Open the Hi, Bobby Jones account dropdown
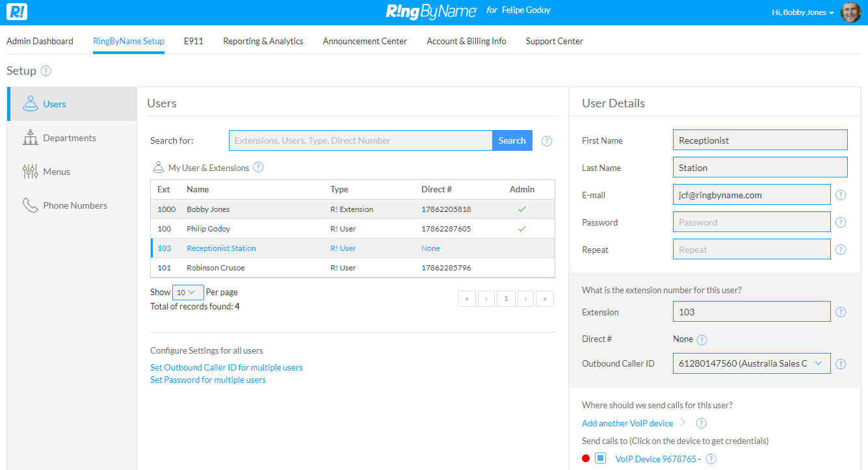This screenshot has width=868, height=470. pyautogui.click(x=803, y=12)
